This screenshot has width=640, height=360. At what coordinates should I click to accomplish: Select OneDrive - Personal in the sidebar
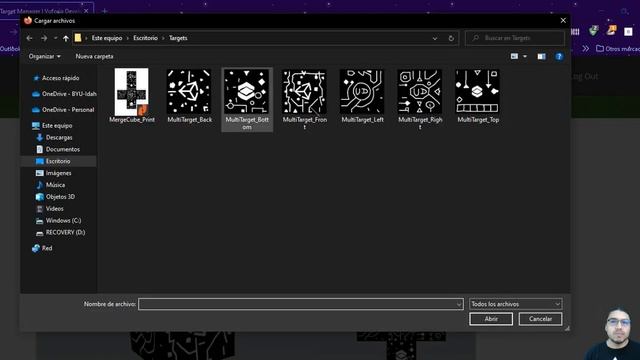pos(63,110)
